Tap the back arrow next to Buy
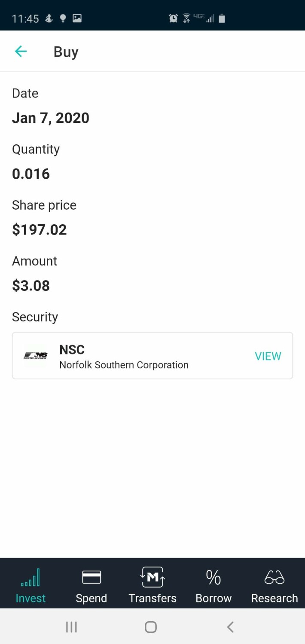 click(21, 52)
